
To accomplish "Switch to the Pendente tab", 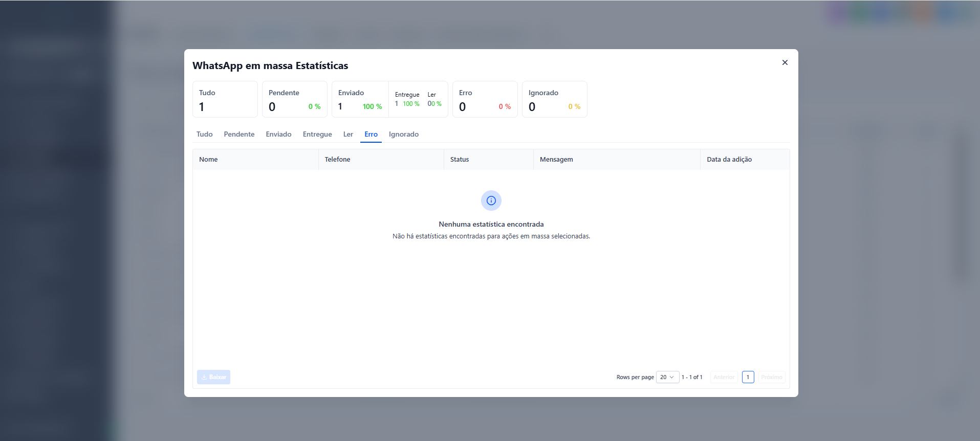I will tap(239, 134).
